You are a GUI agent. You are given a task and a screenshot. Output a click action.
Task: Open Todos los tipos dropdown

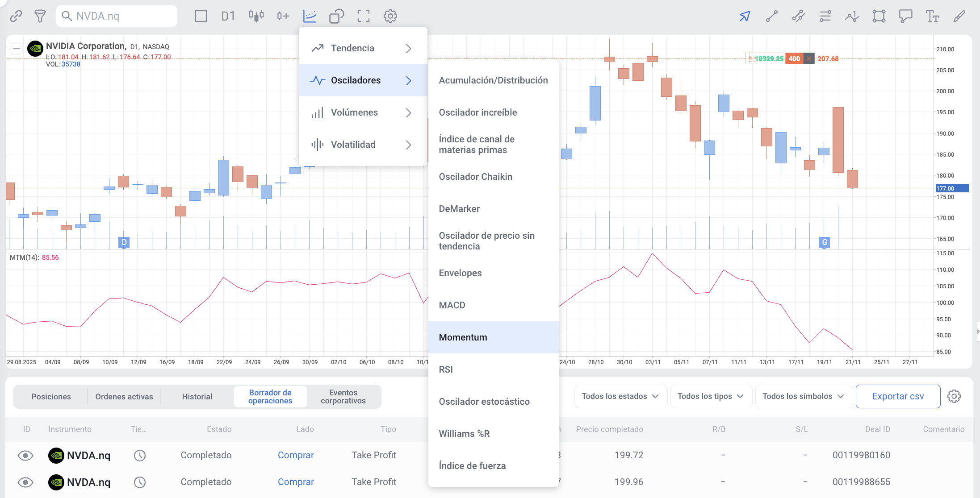pyautogui.click(x=710, y=396)
